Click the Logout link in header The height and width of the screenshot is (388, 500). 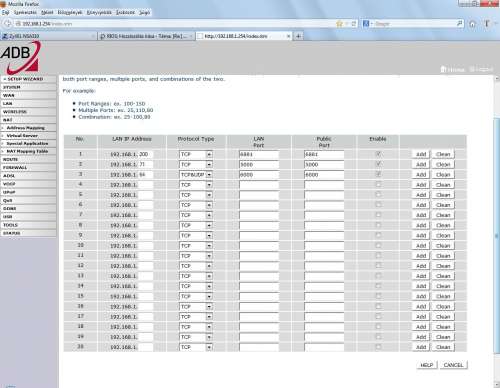tap(481, 69)
